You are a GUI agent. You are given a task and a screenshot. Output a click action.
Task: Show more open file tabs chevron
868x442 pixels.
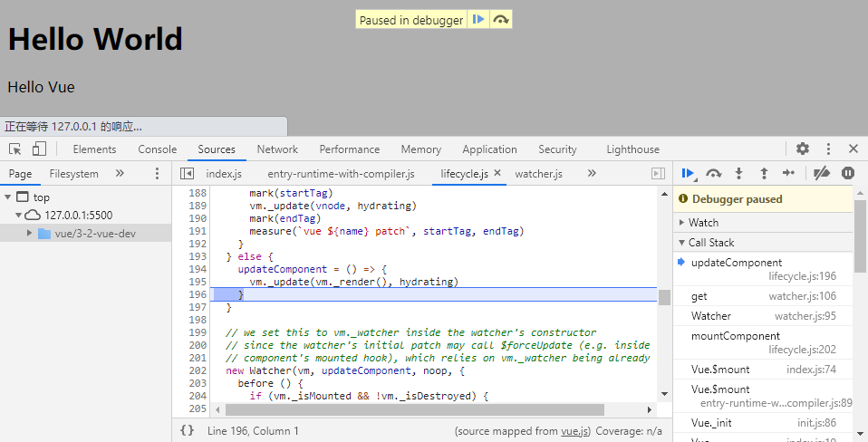tap(592, 173)
